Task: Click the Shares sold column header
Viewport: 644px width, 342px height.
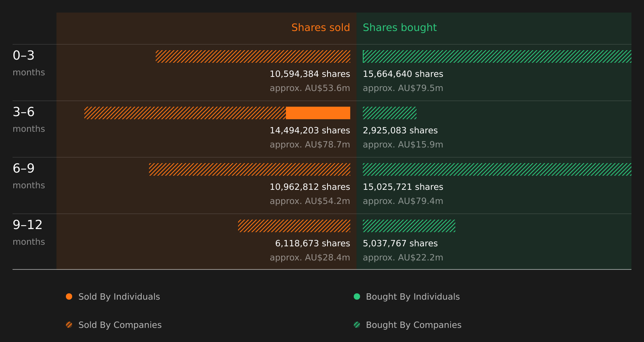Action: 320,27
